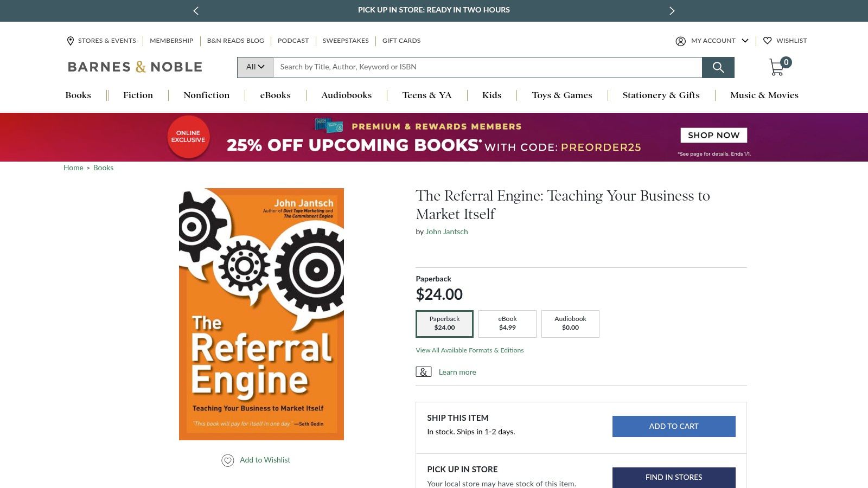Click the B&N ampersand icon near Learn more
The width and height of the screenshot is (868, 488).
point(423,371)
